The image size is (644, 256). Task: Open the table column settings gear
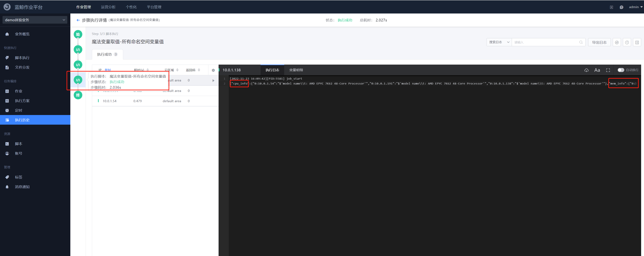click(213, 70)
